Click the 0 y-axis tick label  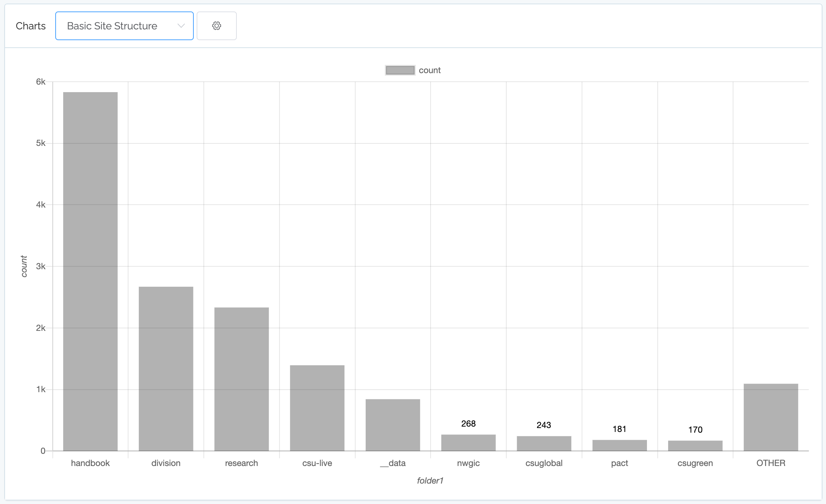[x=43, y=451]
